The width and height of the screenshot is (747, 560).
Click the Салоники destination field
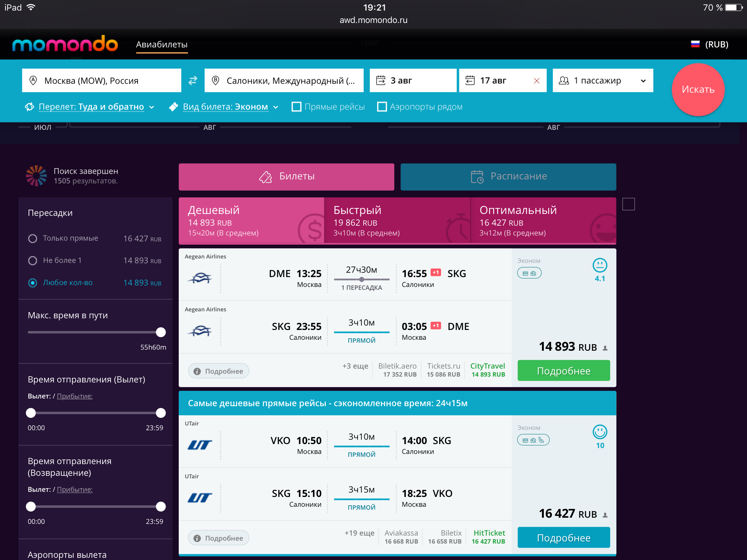pyautogui.click(x=284, y=81)
